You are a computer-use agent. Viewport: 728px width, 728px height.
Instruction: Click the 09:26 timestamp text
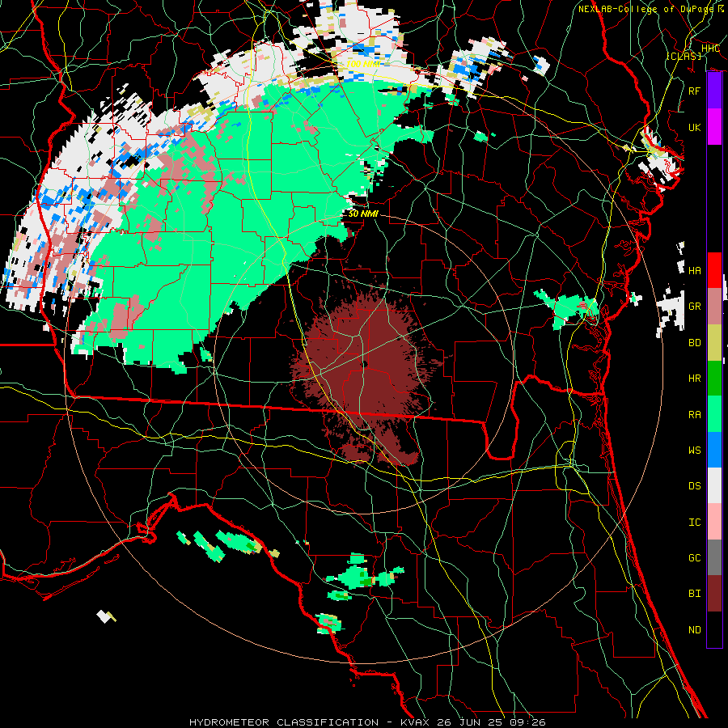[529, 722]
